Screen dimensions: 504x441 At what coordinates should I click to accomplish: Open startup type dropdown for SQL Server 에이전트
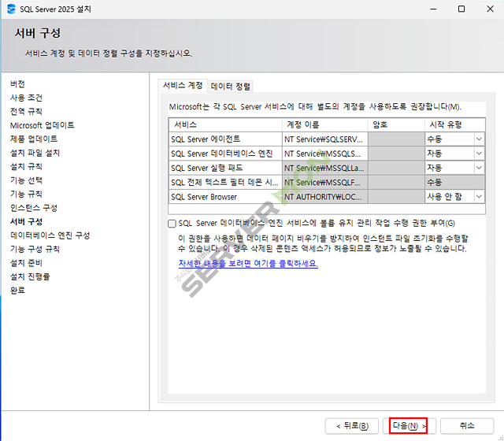(479, 139)
